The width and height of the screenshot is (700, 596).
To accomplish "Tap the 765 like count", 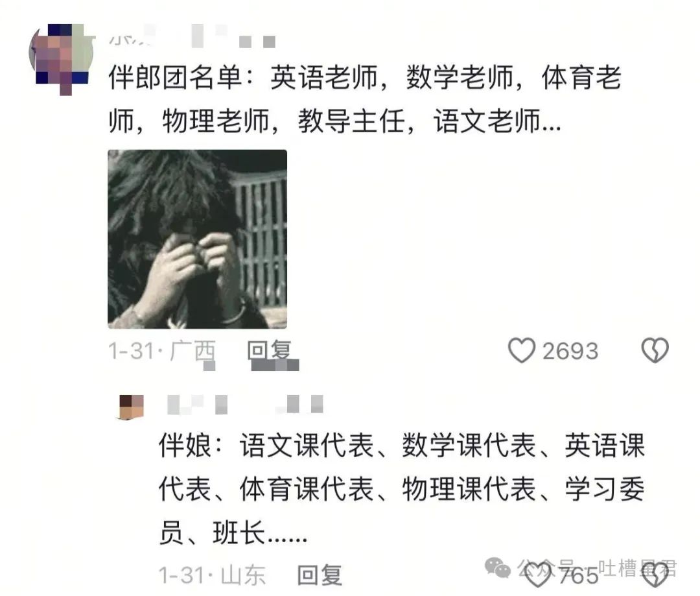I will [x=578, y=575].
